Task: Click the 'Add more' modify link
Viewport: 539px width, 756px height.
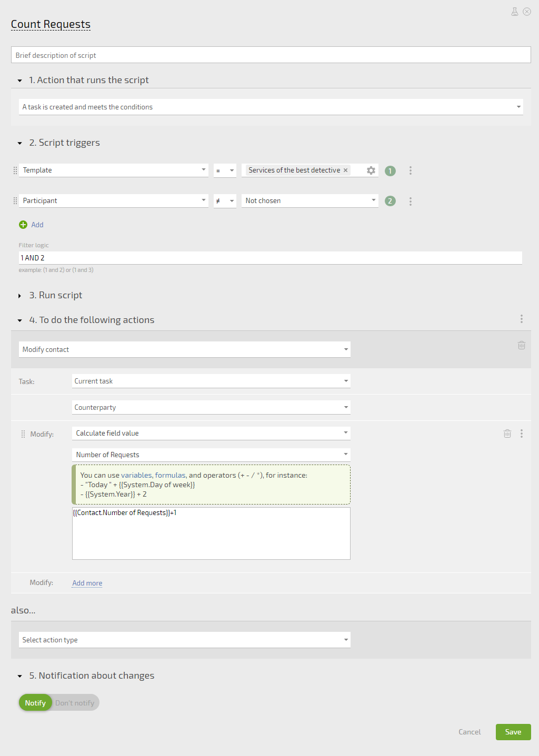Action: [87, 583]
